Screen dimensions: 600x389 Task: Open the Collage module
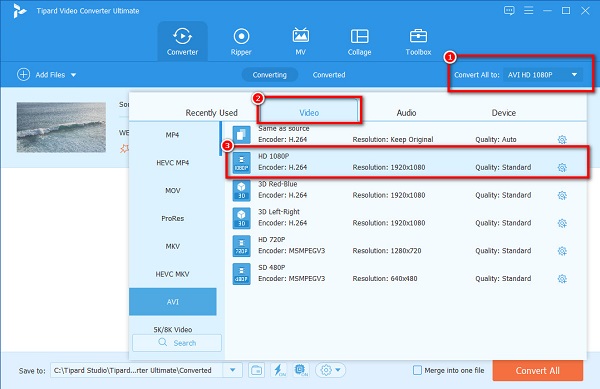pos(359,41)
